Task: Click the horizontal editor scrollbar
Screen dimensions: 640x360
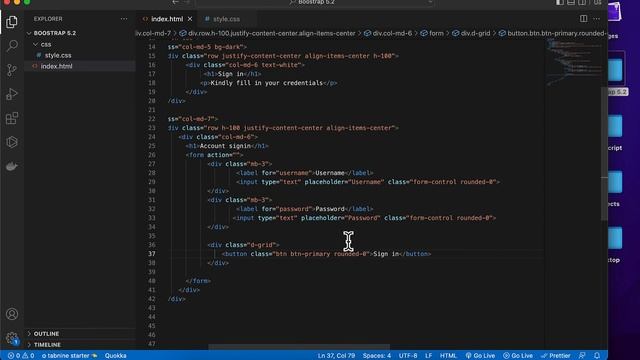Action: [299, 347]
